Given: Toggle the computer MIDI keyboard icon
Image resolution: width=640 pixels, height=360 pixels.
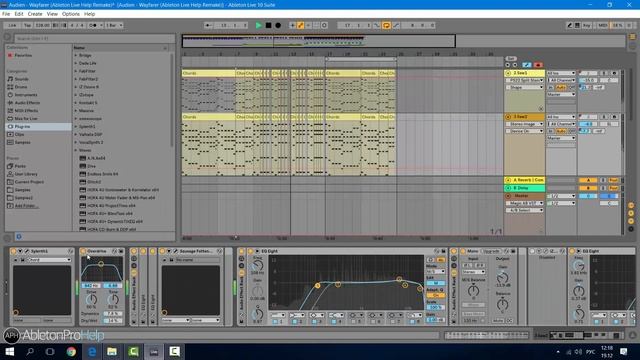Looking at the screenshot, I should point(577,25).
